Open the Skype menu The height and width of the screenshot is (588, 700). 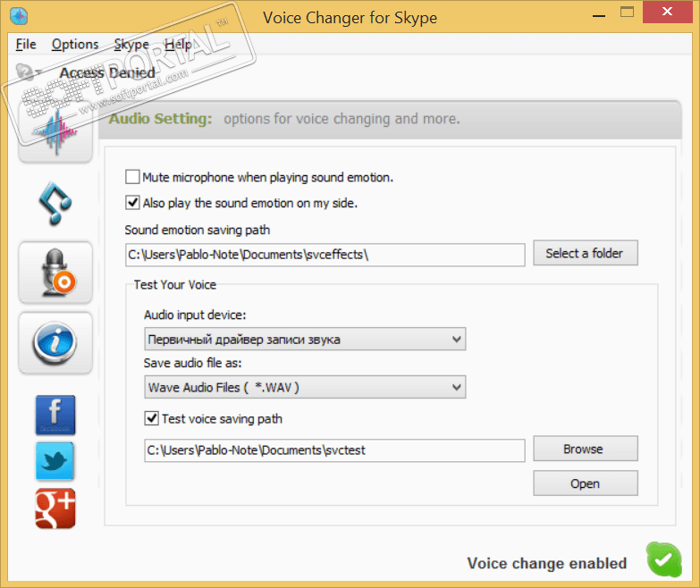coord(131,44)
